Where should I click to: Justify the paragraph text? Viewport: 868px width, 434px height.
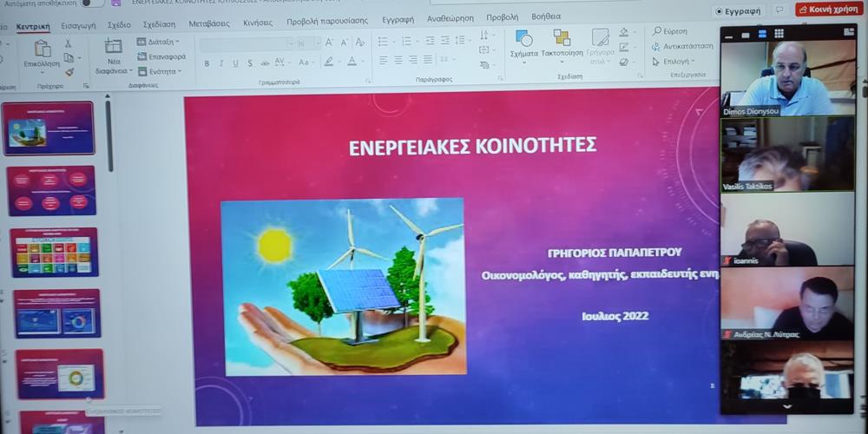tap(428, 60)
